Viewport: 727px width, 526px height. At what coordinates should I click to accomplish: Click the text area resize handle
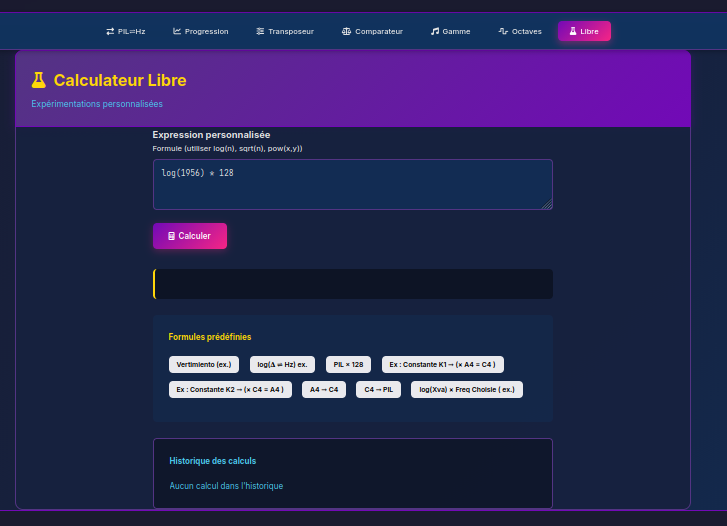point(547,205)
